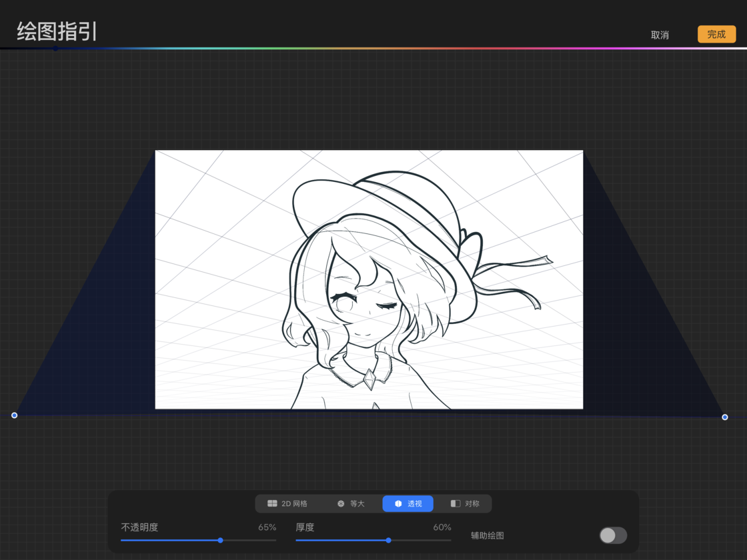The image size is (747, 560).
Task: Select the left vanishing point handle
Action: (15, 415)
